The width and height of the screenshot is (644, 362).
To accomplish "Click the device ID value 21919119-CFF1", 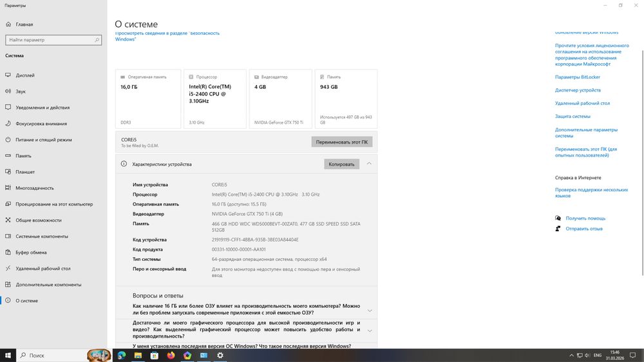I will (255, 240).
